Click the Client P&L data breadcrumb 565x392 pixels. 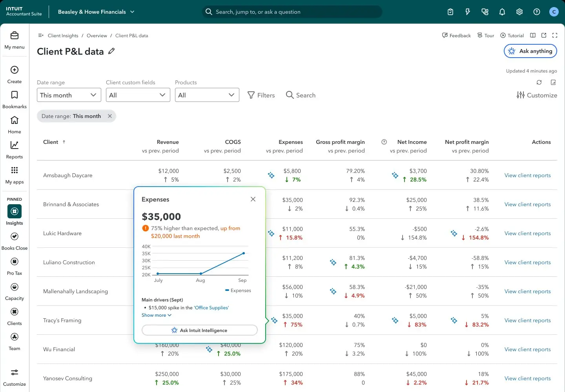132,36
